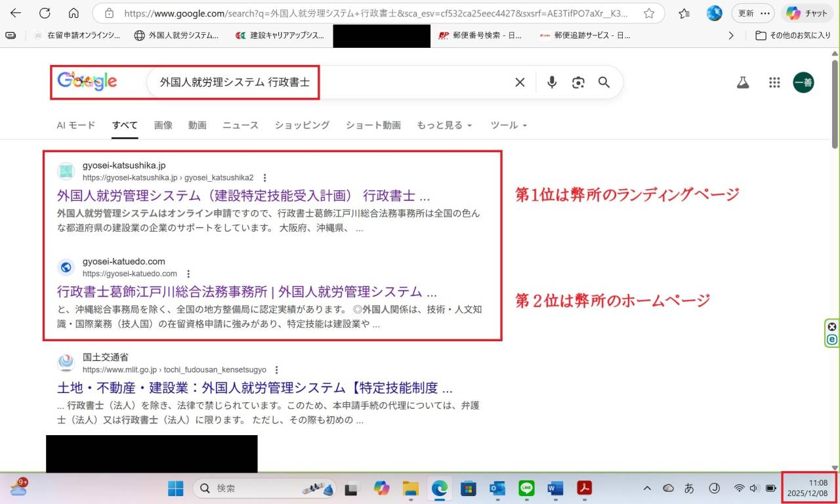Open the Google apps grid
This screenshot has width=840, height=504.
click(774, 82)
